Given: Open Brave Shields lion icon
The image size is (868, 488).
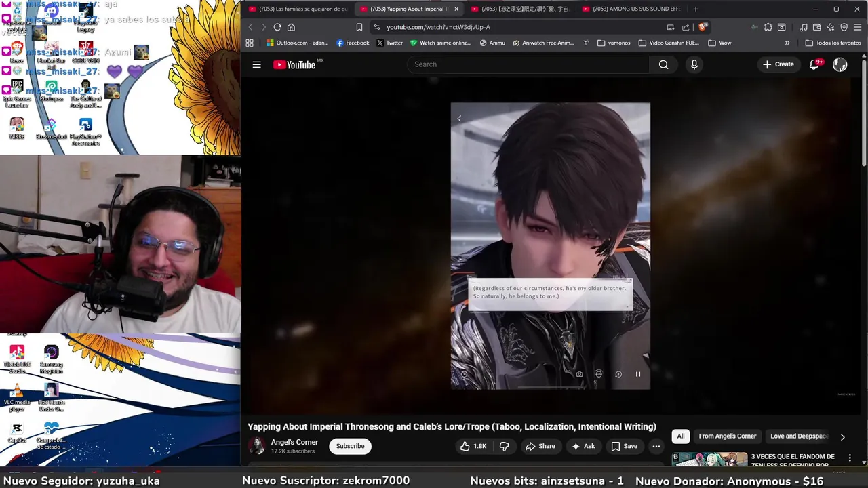Looking at the screenshot, I should (x=703, y=27).
